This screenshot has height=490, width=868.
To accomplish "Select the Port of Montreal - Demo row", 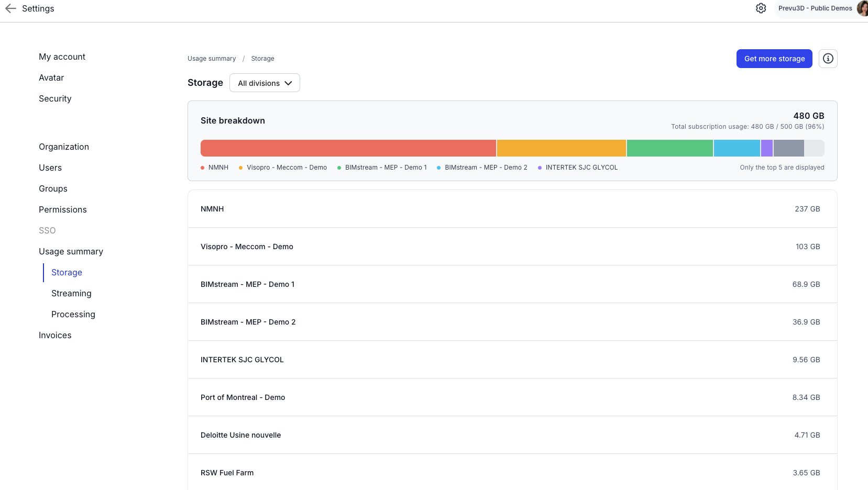I will tap(512, 397).
